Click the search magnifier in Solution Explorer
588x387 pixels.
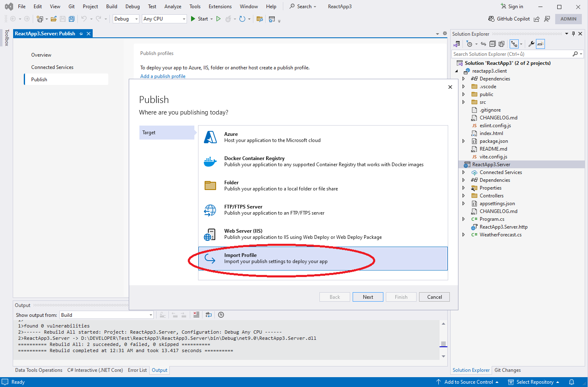pyautogui.click(x=575, y=54)
